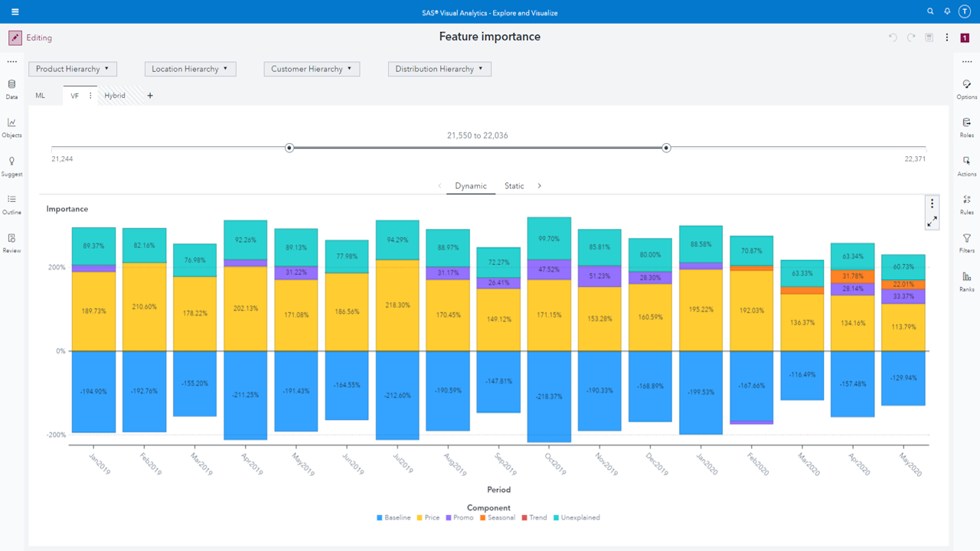
Task: Redo the last action
Action: point(911,37)
